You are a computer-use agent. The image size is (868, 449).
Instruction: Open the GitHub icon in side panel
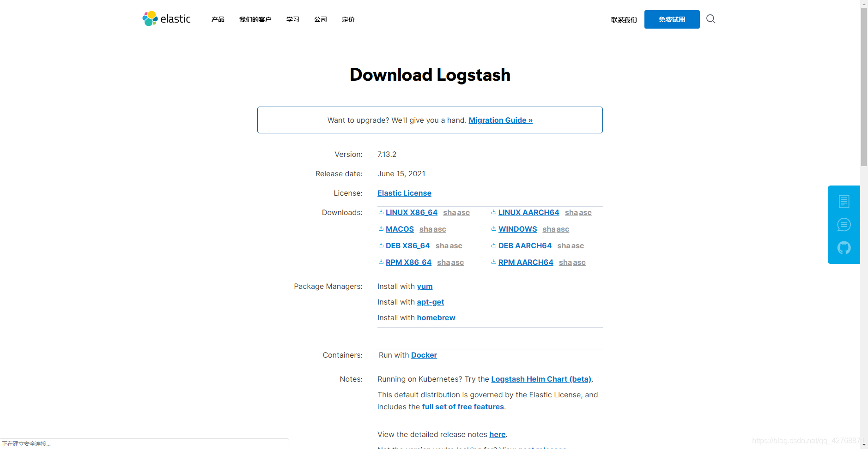(x=844, y=248)
